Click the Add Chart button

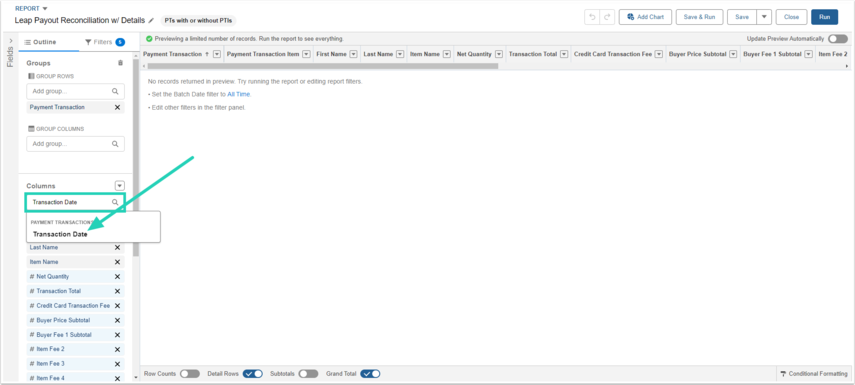645,17
